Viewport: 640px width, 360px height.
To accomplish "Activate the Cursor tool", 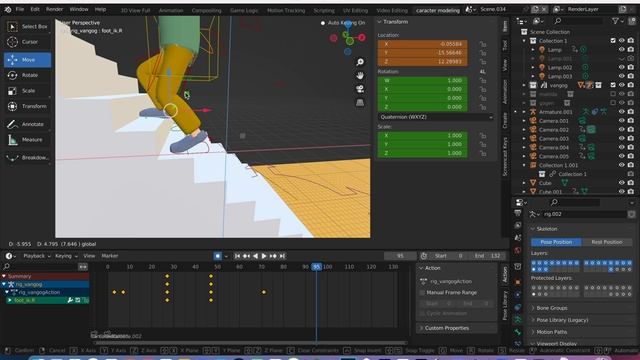I will (x=27, y=42).
